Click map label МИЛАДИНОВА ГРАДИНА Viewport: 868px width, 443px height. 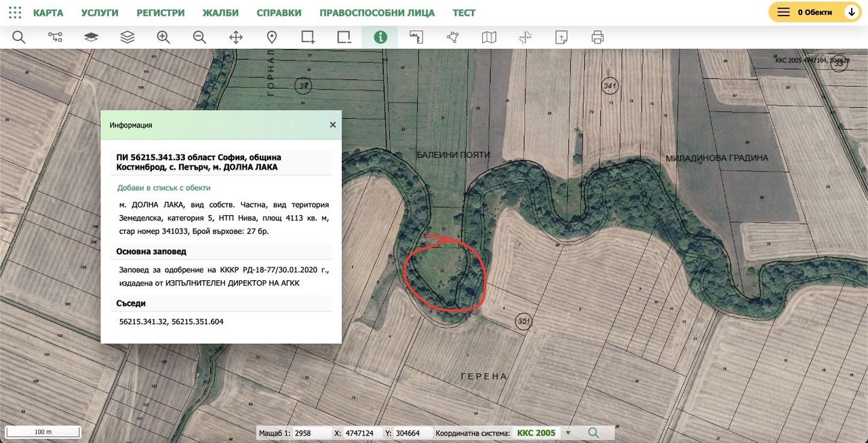point(717,158)
